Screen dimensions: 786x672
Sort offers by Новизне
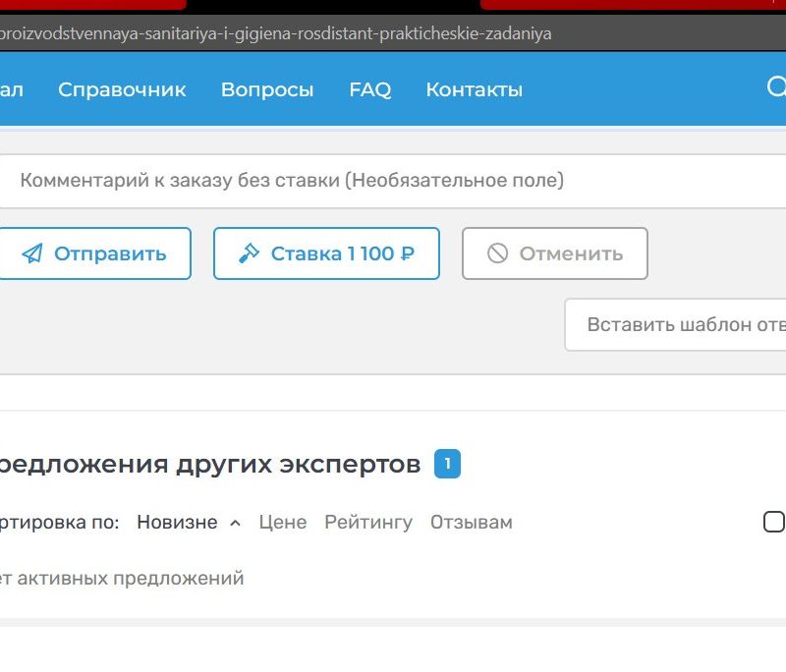tap(177, 523)
